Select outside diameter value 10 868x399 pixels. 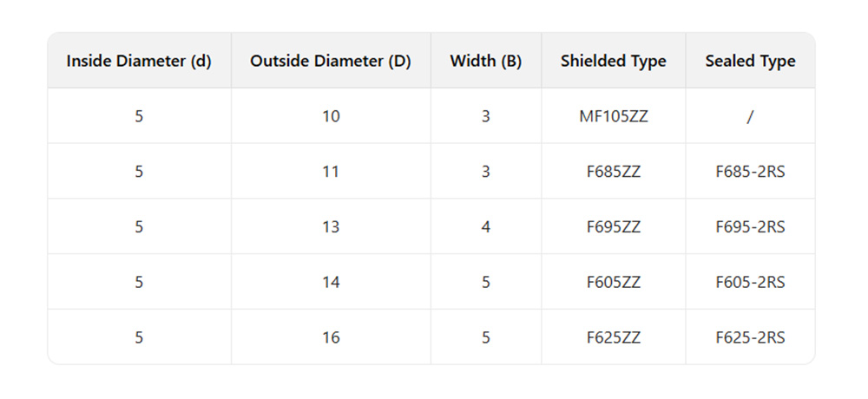tap(331, 116)
